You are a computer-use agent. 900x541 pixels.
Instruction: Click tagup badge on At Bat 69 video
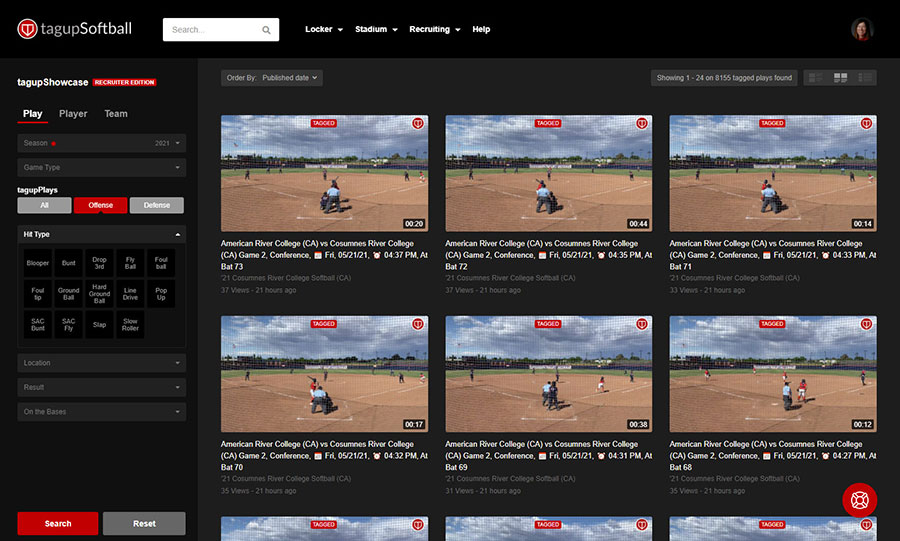pyautogui.click(x=642, y=324)
